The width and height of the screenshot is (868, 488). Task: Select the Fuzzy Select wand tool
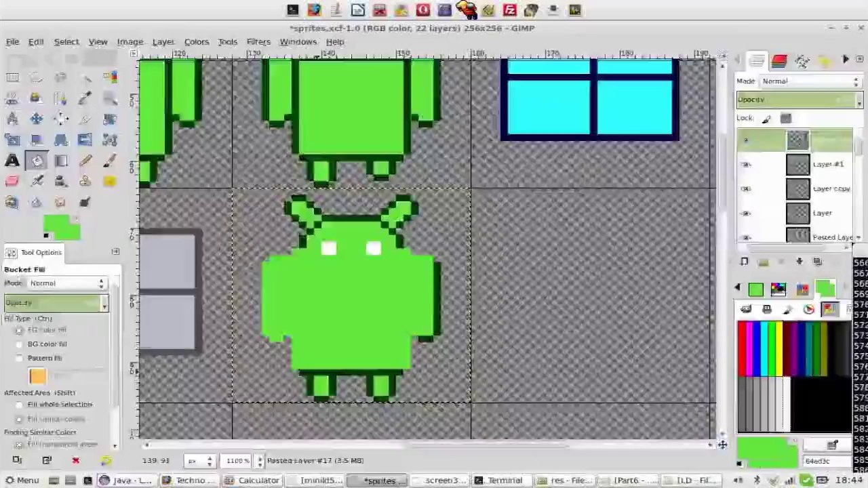[85, 77]
